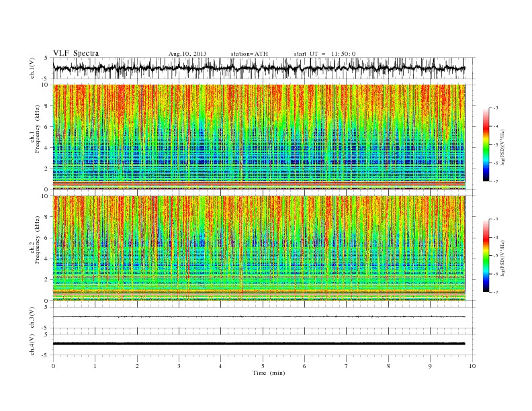Click the "ch.3(V)" axis label
532x411 pixels.
tap(32, 318)
